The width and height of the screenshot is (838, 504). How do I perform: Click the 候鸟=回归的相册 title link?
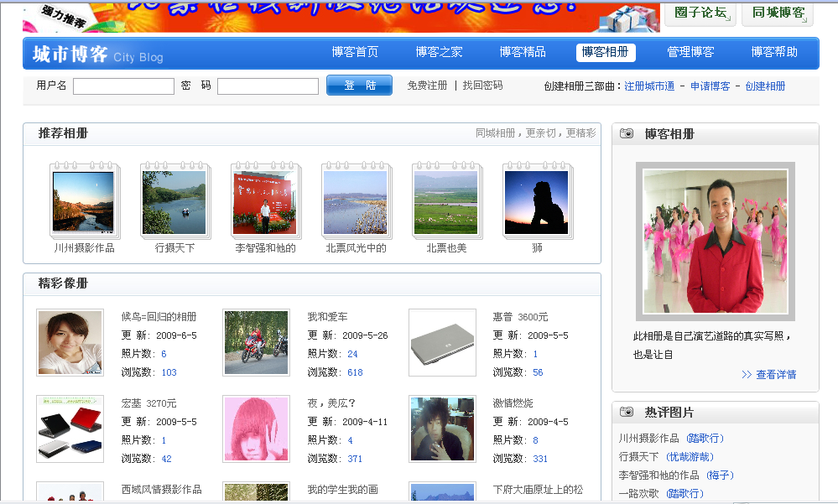point(159,317)
